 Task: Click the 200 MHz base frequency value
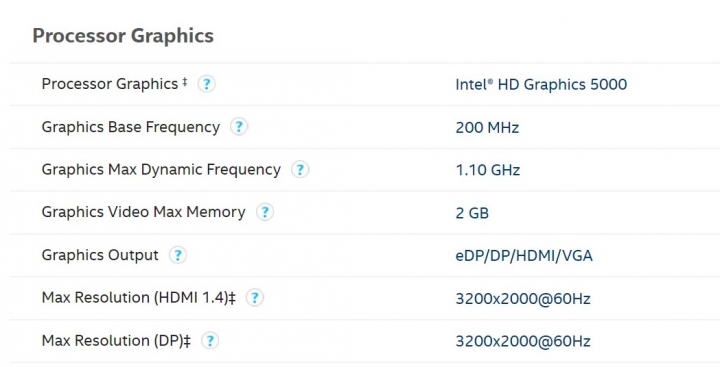pyautogui.click(x=487, y=127)
